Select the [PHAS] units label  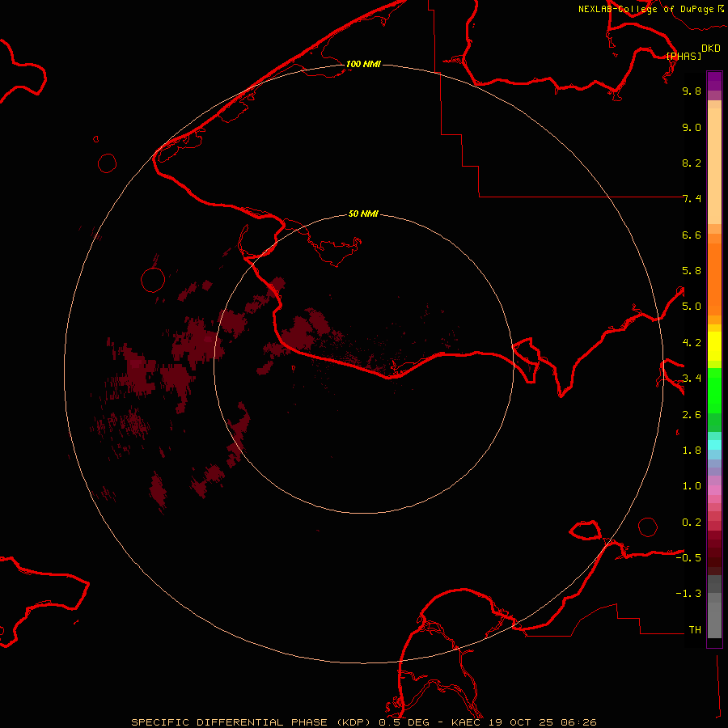(x=684, y=56)
